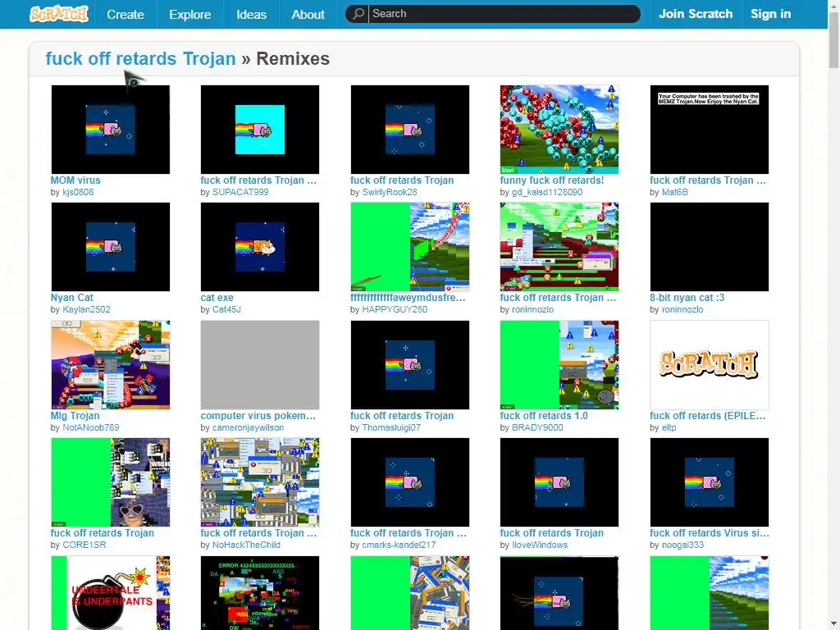Open the 8-bit nyan cat :3 thumbnail
The image size is (840, 630).
coord(710,246)
